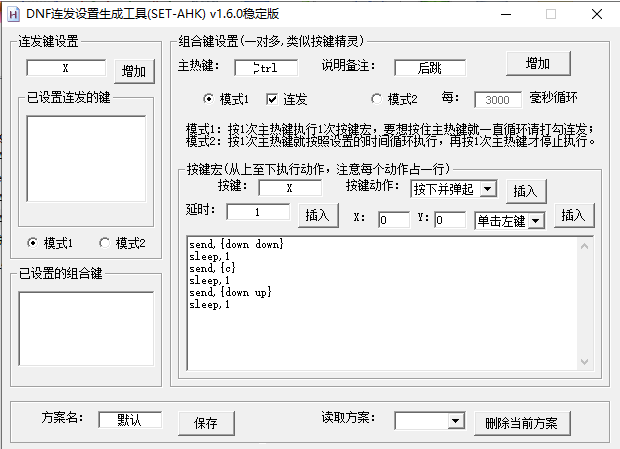
Task: Click the 已设置的组合键 list box
Action: [86, 329]
